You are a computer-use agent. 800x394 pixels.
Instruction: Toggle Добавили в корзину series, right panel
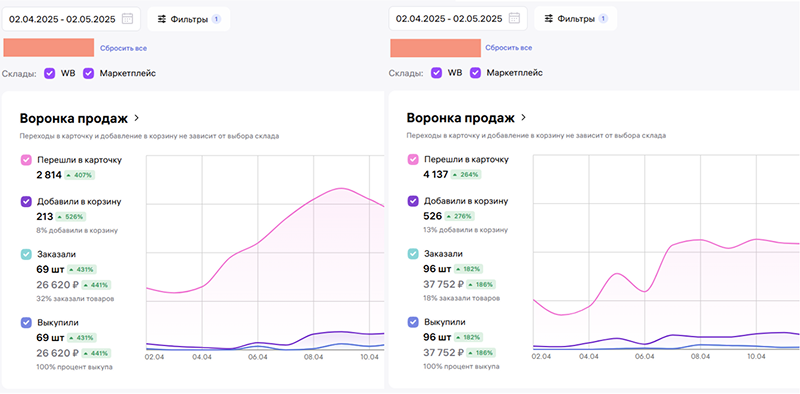[x=412, y=201]
